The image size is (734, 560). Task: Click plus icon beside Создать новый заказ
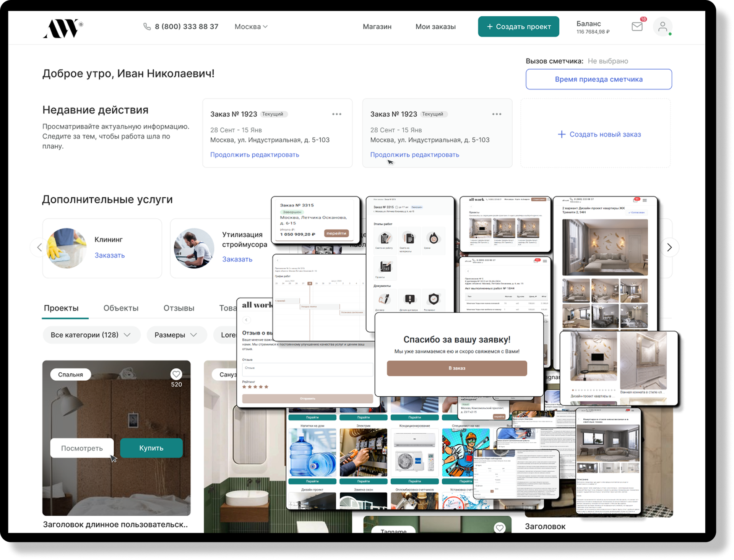click(561, 134)
